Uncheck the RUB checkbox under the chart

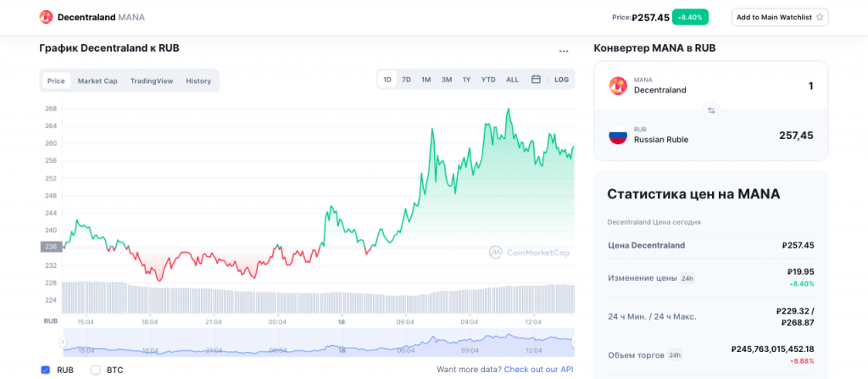pos(45,370)
